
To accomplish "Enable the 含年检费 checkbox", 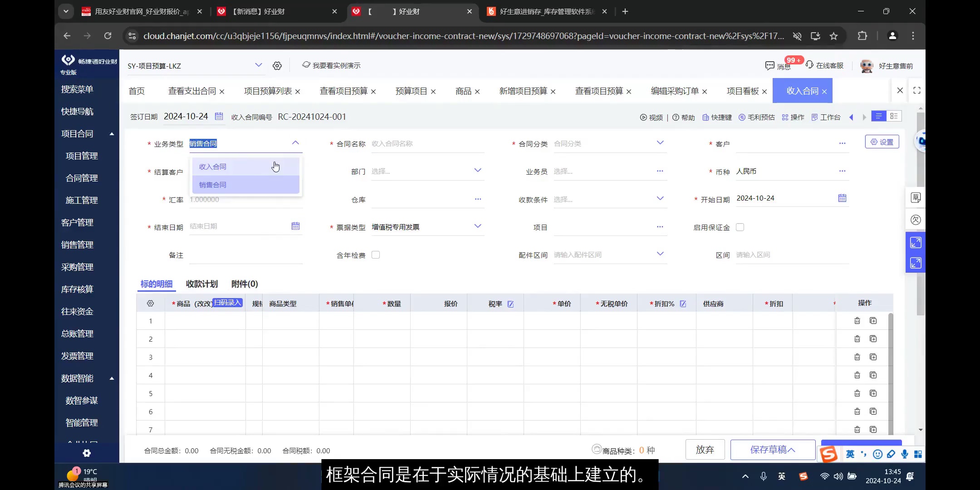I will (x=375, y=255).
